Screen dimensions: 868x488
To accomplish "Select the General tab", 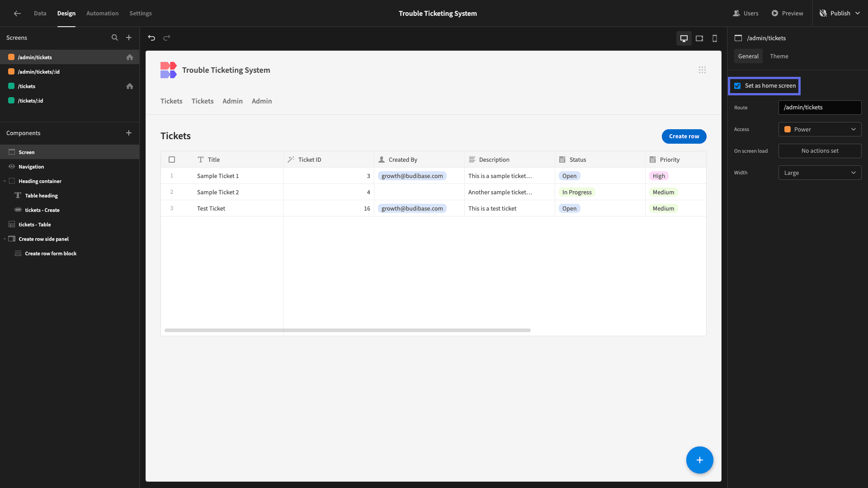I will (748, 56).
